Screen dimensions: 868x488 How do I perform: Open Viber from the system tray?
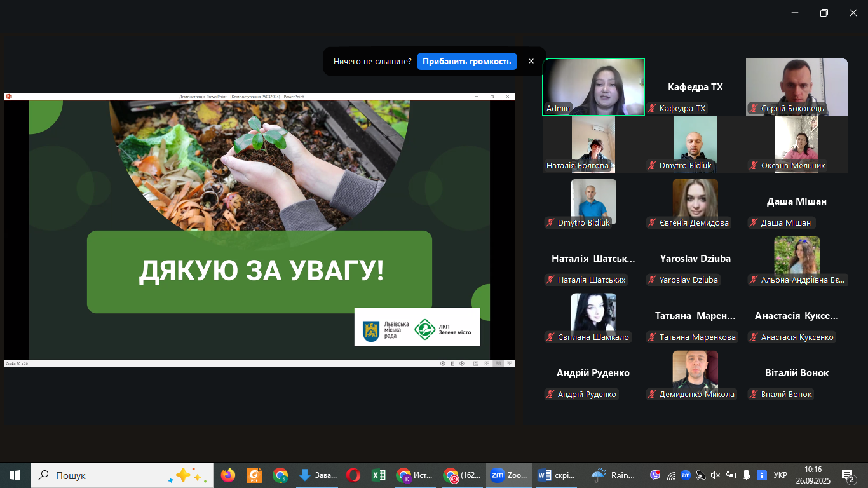pos(655,475)
